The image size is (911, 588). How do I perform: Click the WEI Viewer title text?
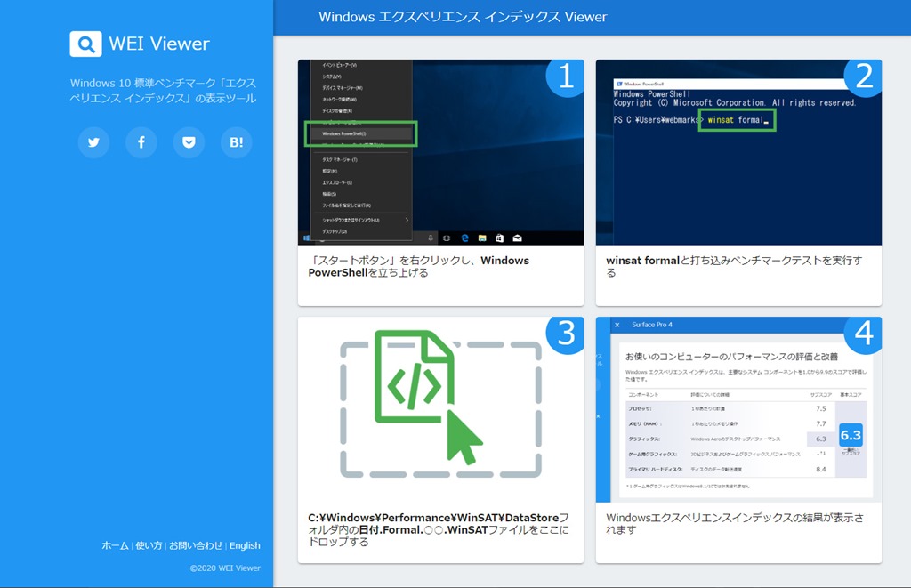[x=159, y=44]
